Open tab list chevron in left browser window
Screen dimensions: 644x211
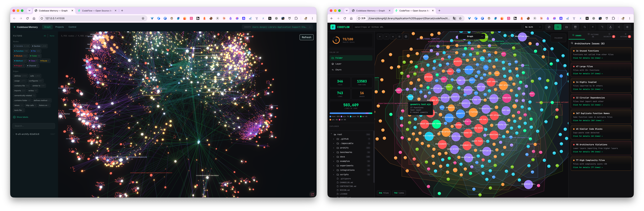point(29,11)
